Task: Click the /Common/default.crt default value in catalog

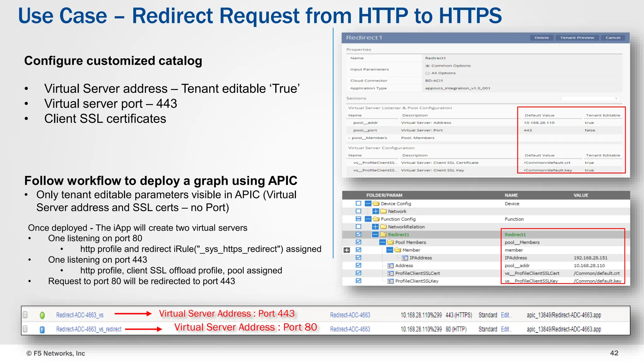Action: (x=547, y=163)
